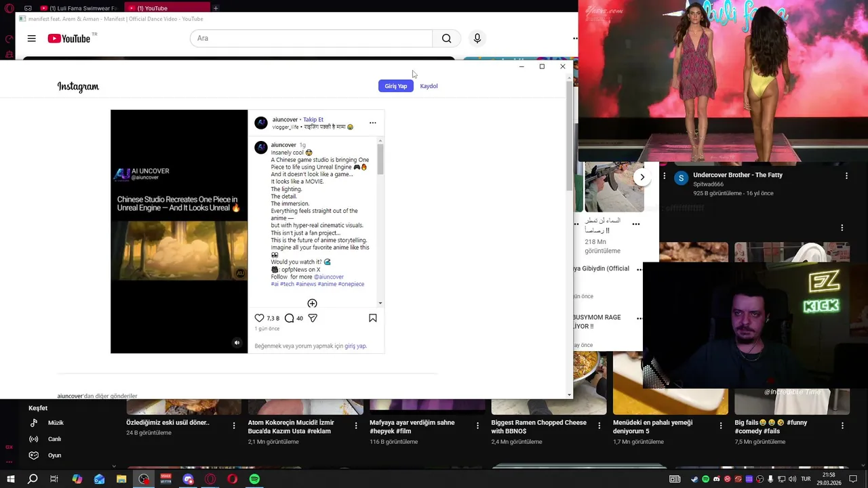Viewport: 868px width, 488px height.
Task: Play the AI Uncover One Piece video
Action: point(179,231)
